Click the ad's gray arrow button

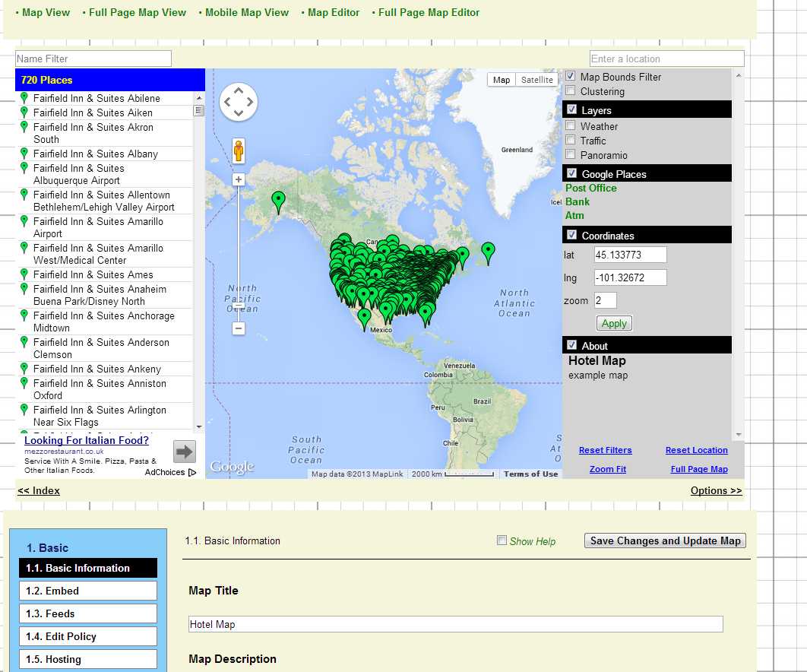184,452
